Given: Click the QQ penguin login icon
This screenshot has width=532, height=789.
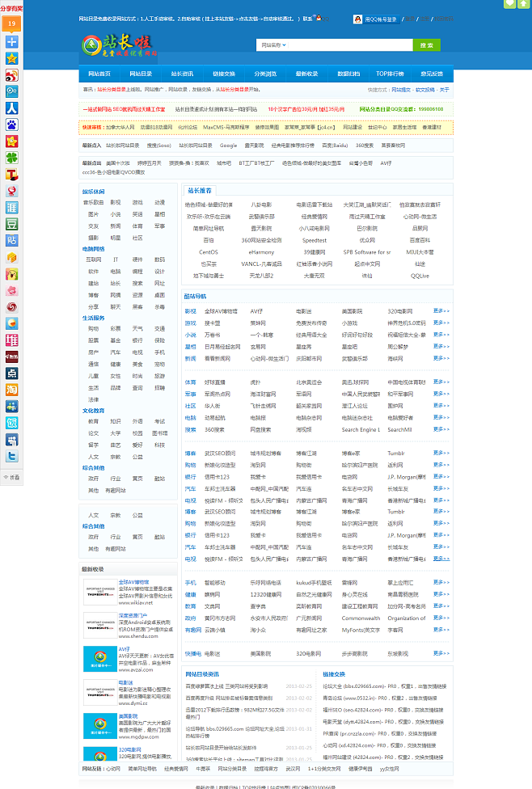Looking at the screenshot, I should click(358, 19).
